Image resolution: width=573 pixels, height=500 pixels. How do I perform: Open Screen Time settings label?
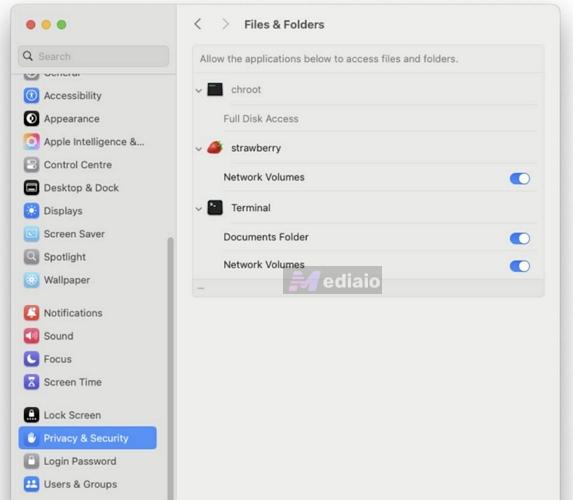tap(73, 382)
